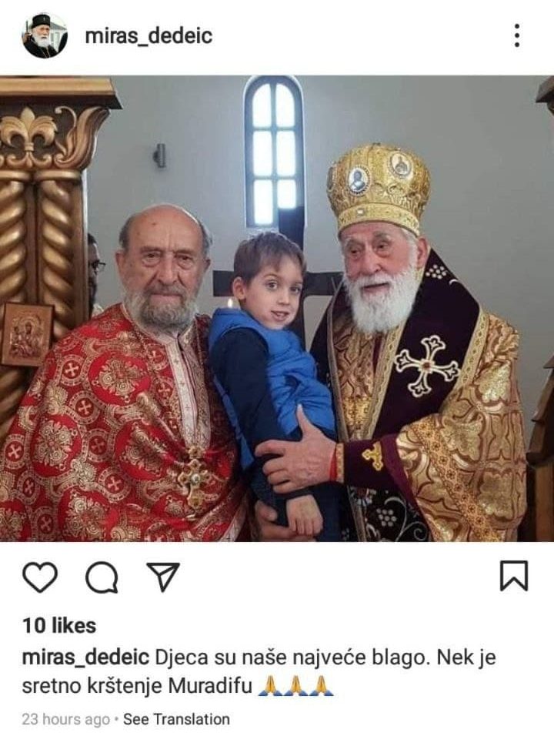Save the post with the bookmark icon
The width and height of the screenshot is (554, 756).
pyautogui.click(x=513, y=576)
